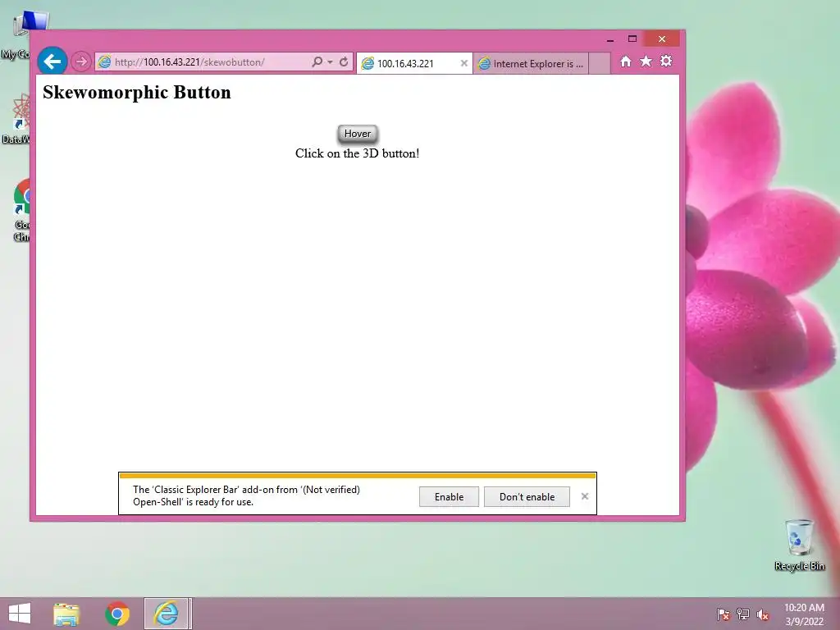The image size is (840, 630).
Task: Open a new blank tab
Action: point(600,64)
